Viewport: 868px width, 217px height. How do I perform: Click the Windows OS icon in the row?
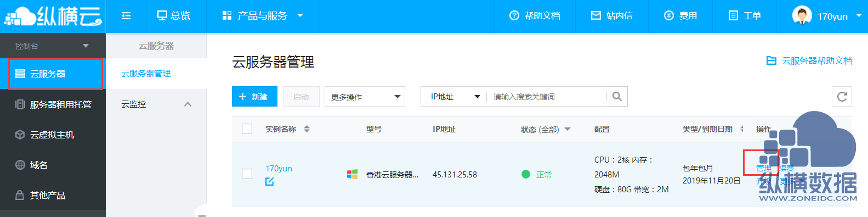[x=352, y=174]
